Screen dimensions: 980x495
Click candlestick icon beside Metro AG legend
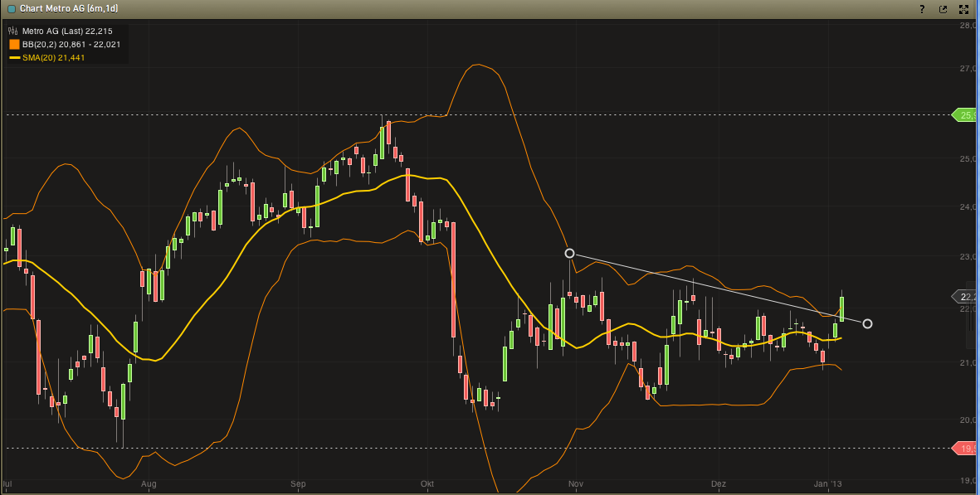pos(13,31)
